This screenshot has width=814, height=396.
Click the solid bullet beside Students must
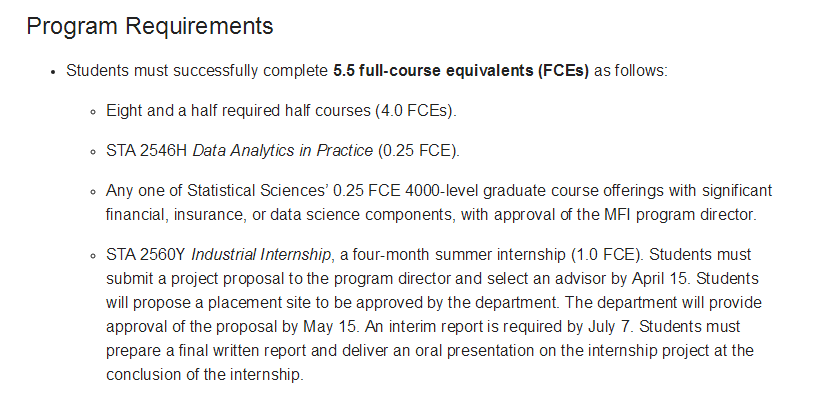click(x=53, y=72)
